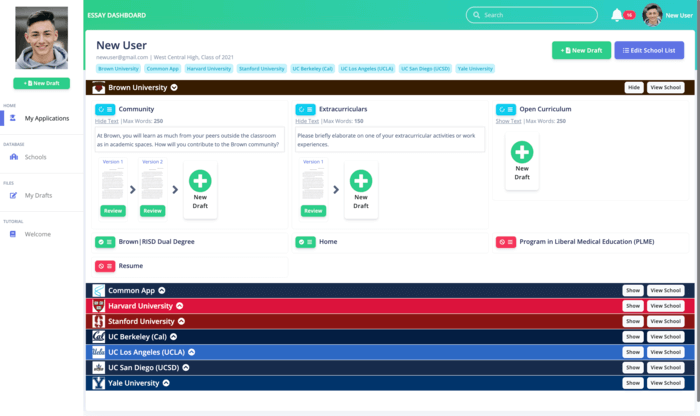
Task: Open My Drafts sidebar icon
Action: [x=13, y=196]
